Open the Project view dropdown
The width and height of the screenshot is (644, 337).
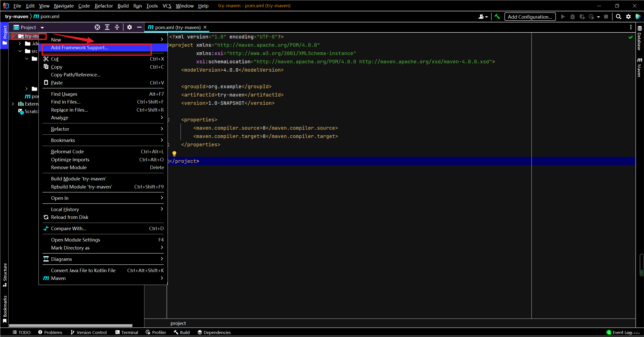point(42,27)
